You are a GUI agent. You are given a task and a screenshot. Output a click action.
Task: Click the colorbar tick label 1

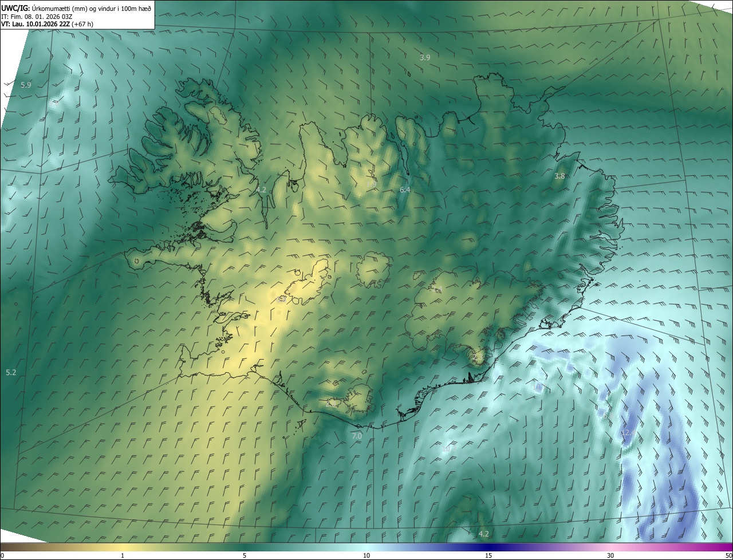(123, 555)
